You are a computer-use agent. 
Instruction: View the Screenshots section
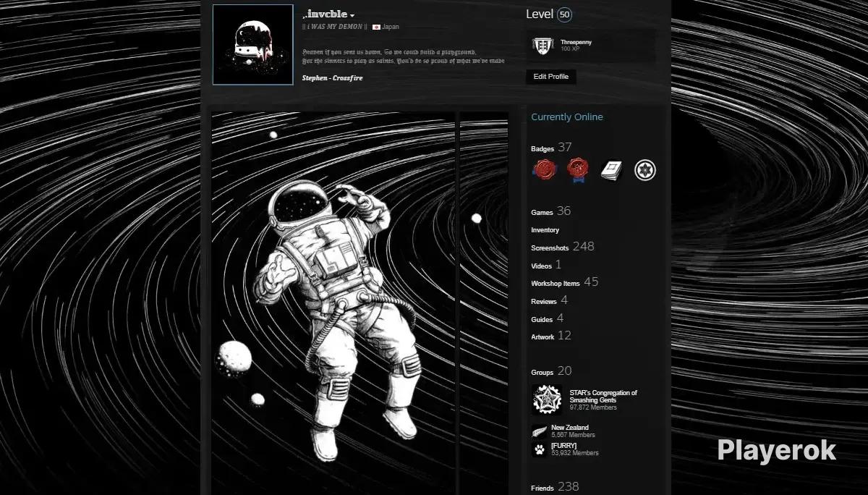[550, 248]
